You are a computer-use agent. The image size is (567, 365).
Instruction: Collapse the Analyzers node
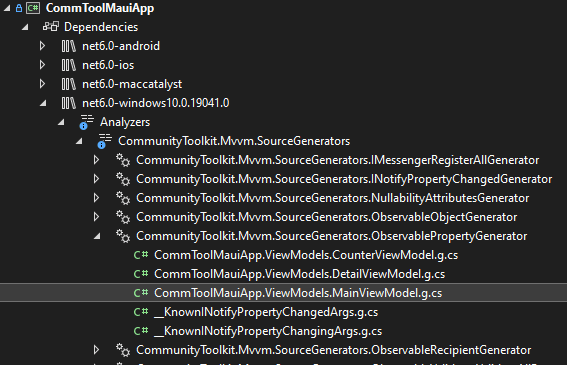click(61, 122)
